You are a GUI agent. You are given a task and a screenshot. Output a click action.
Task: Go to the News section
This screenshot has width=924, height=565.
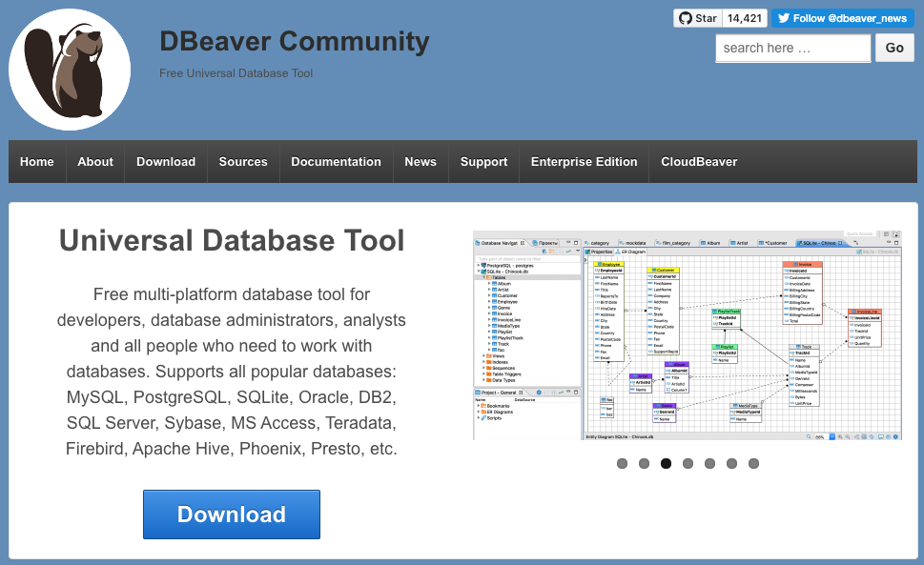coord(421,162)
